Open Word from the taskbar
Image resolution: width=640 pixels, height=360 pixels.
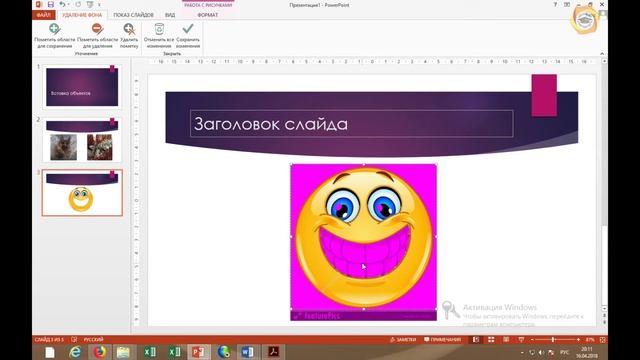247,352
